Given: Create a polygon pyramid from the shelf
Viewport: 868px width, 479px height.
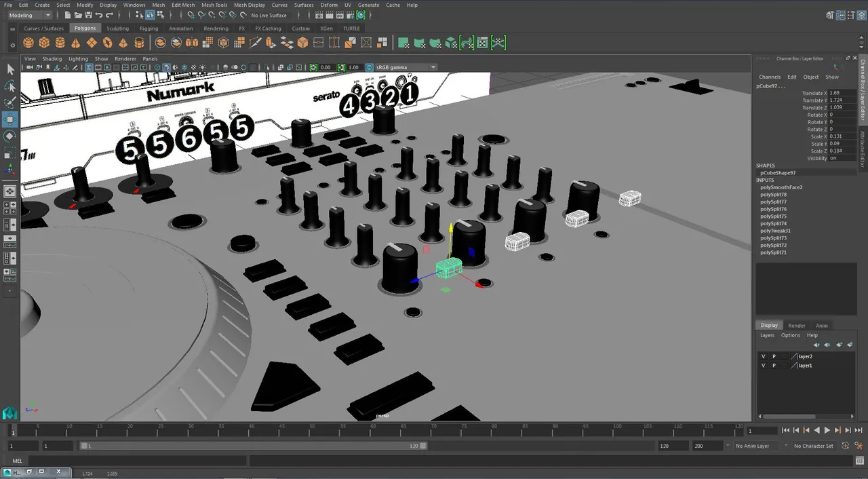Looking at the screenshot, I should pos(123,43).
